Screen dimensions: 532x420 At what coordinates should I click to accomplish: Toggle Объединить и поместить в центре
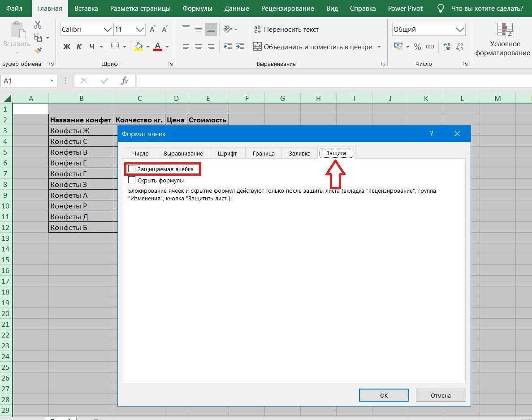click(315, 46)
